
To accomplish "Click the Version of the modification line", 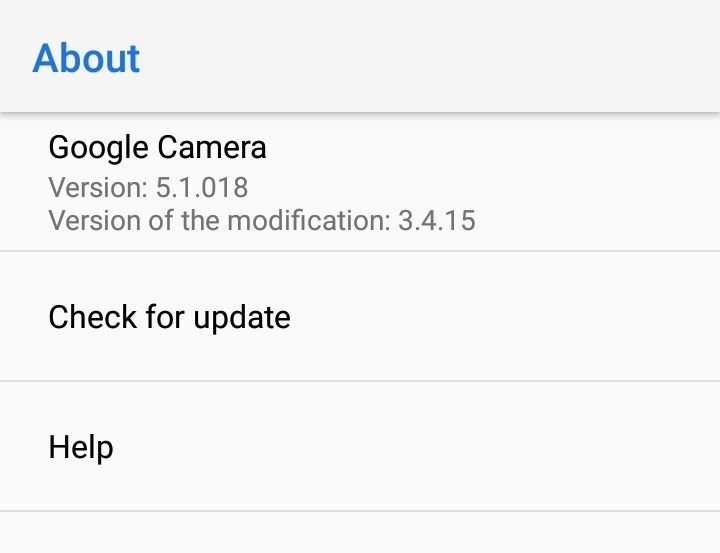I will (x=262, y=220).
